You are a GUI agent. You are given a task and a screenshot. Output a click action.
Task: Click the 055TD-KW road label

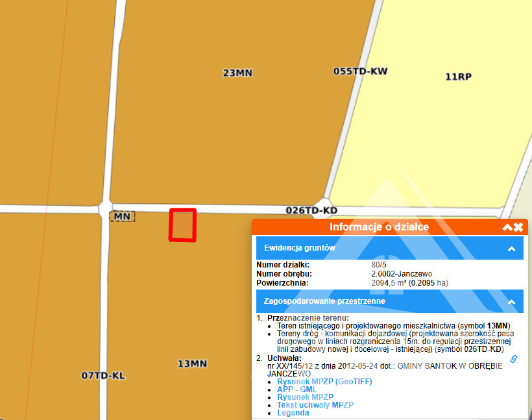(360, 71)
